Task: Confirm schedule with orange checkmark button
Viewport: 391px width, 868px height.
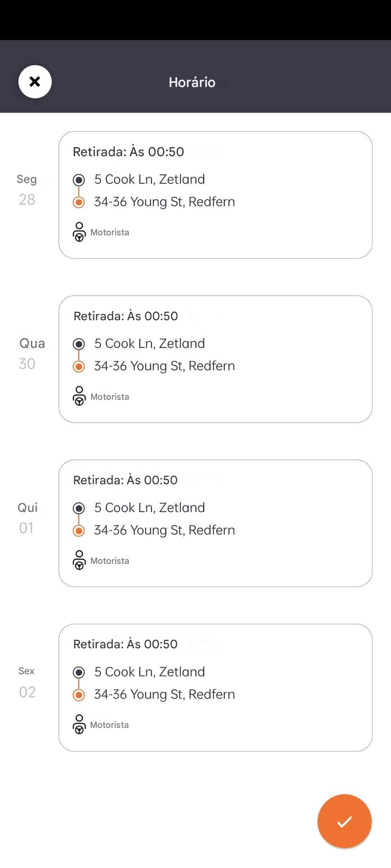Action: pos(344,821)
